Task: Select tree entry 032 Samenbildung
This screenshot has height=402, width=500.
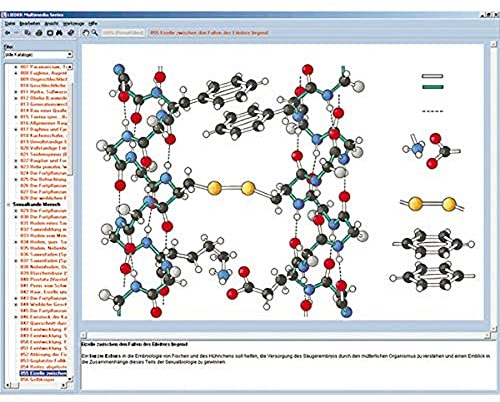Action: [44, 229]
